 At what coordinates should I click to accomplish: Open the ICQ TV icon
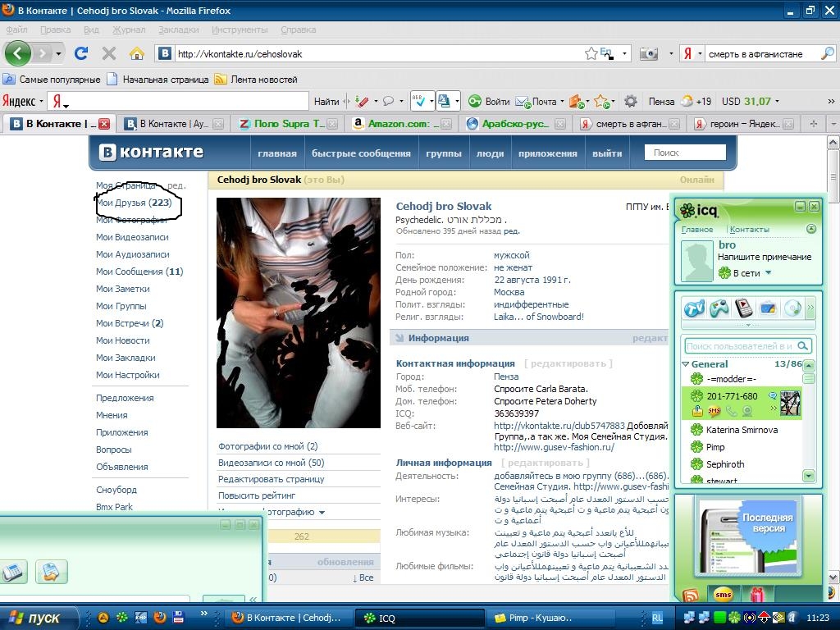694,308
